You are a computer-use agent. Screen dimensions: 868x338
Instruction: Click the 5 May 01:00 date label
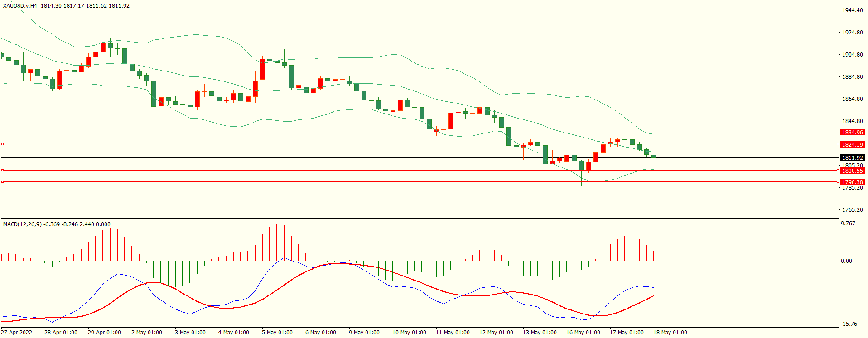tap(277, 333)
